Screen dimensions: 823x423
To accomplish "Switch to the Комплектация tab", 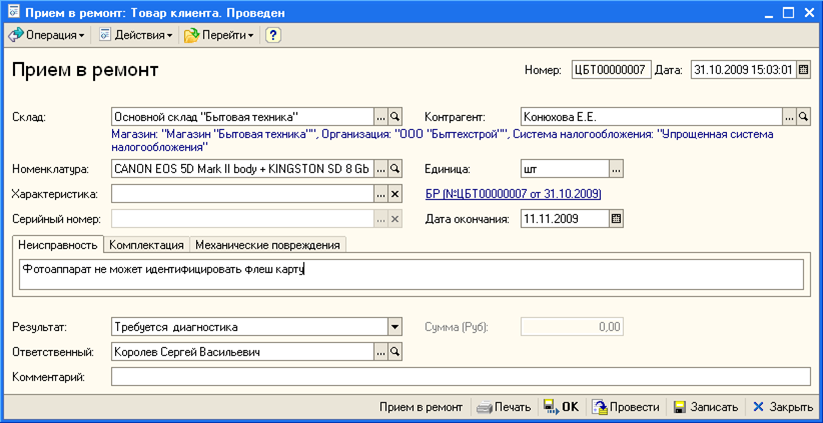I will point(146,245).
